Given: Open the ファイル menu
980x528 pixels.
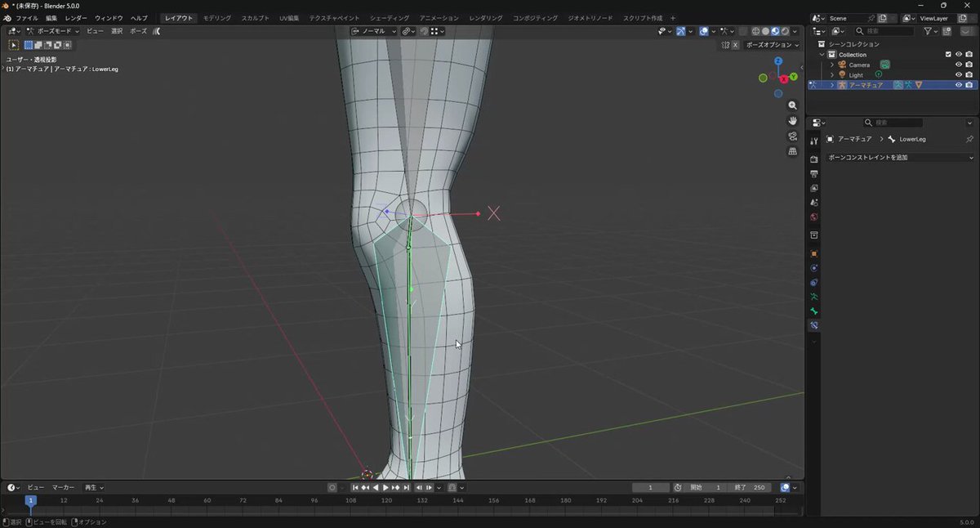Looking at the screenshot, I should pos(27,18).
